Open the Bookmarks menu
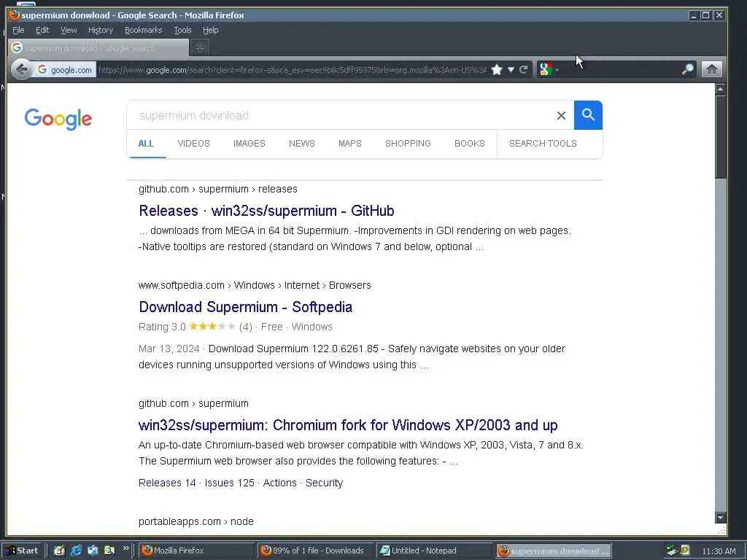Viewport: 747px width, 560px height. [144, 30]
